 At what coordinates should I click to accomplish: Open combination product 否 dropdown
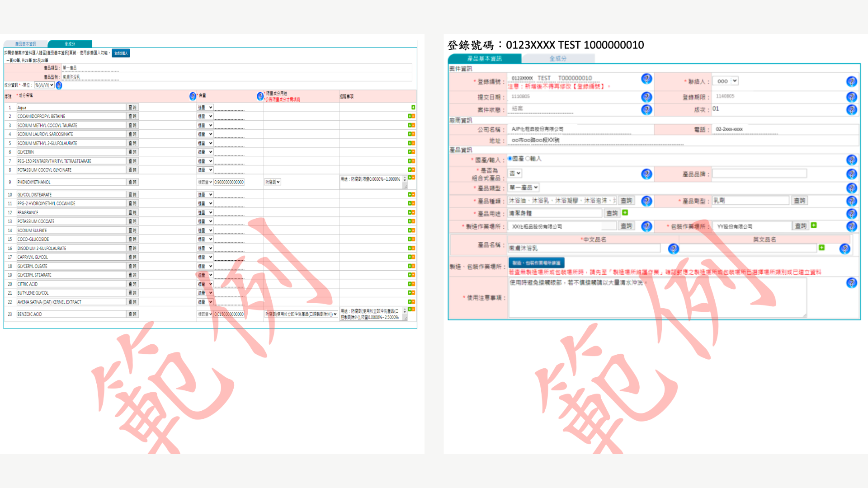(515, 174)
